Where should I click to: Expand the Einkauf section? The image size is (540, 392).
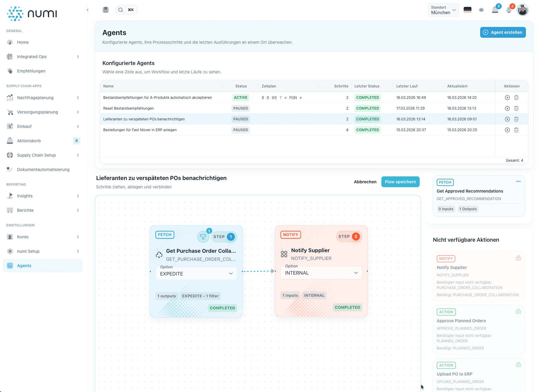(x=43, y=126)
